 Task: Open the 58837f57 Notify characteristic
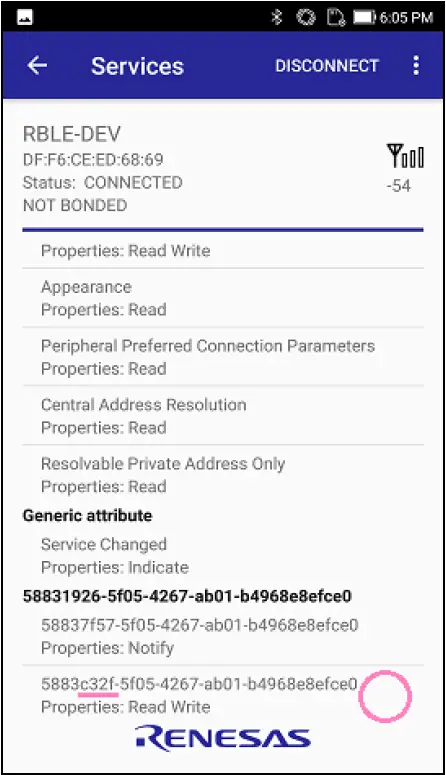click(x=223, y=636)
